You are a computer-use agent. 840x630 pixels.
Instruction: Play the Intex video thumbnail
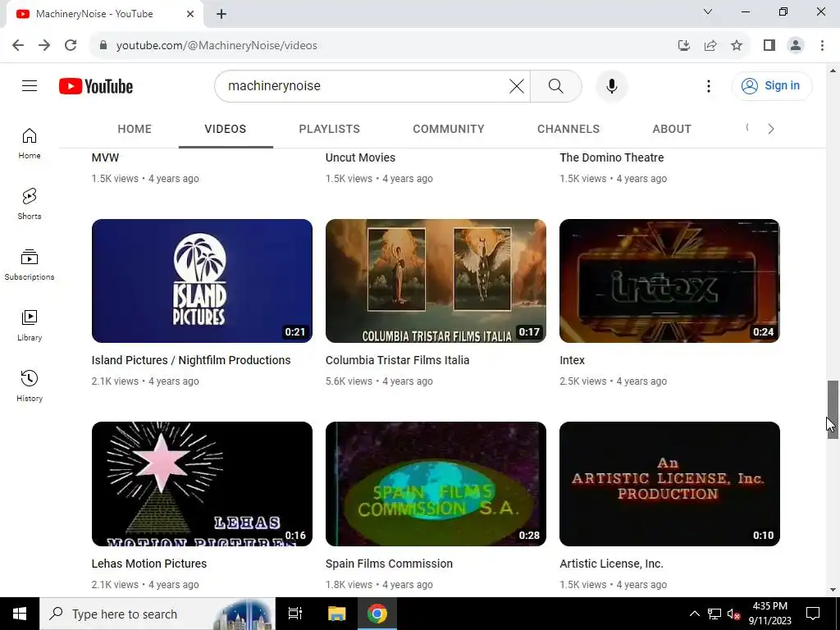tap(669, 281)
